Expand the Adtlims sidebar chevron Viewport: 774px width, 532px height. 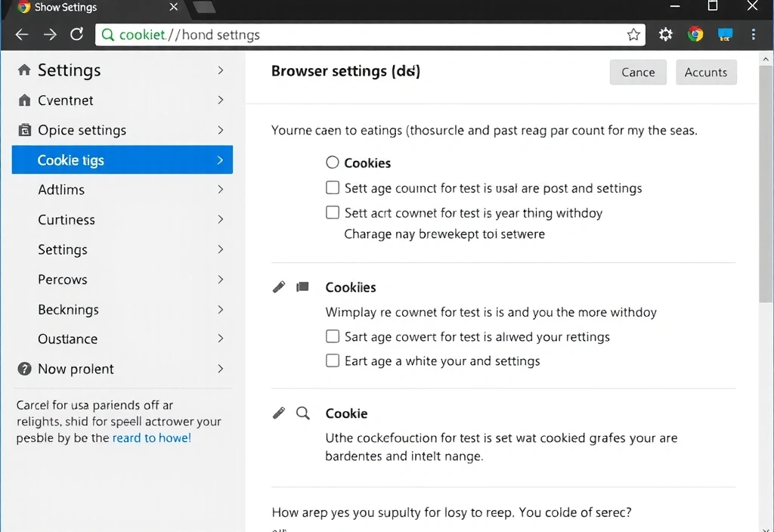pyautogui.click(x=220, y=190)
